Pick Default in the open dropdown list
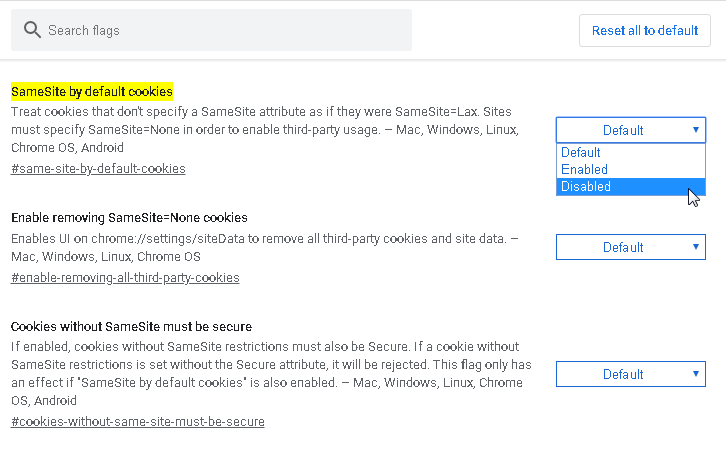 coord(630,152)
